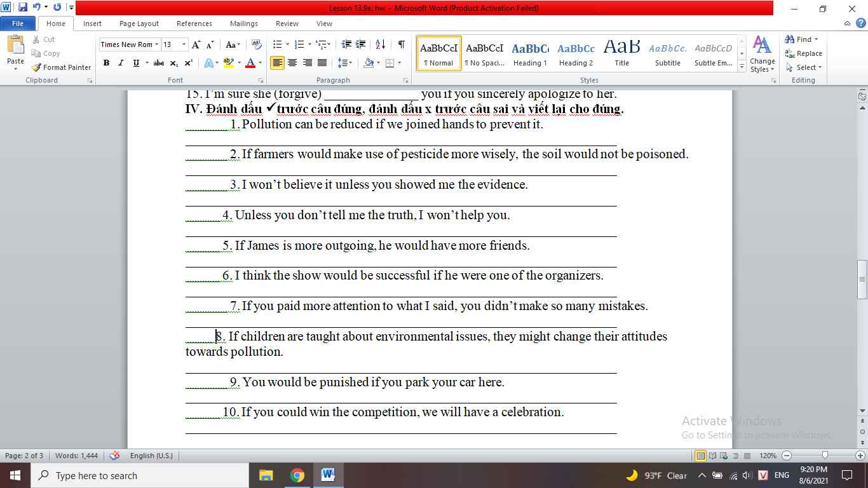Open the Paragraph dialog launcher
The width and height of the screenshot is (868, 488).
pyautogui.click(x=406, y=81)
